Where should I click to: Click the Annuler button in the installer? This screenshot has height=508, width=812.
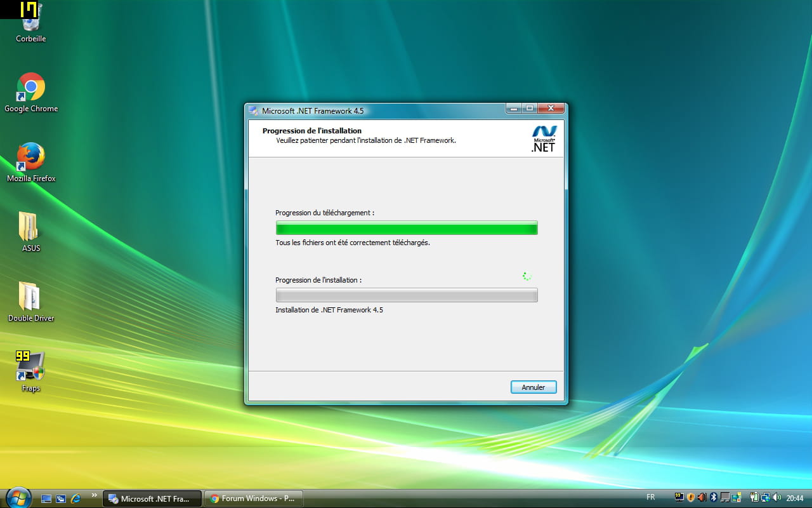533,387
